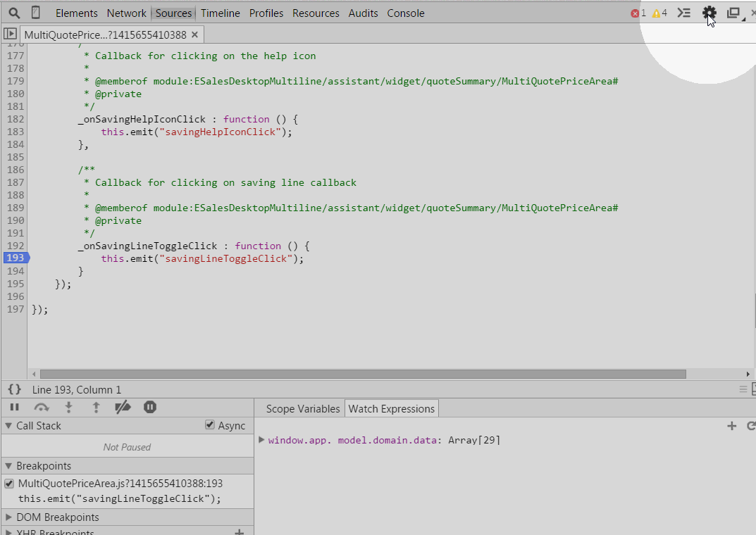
Task: Toggle pause on exceptions
Action: [x=150, y=408]
